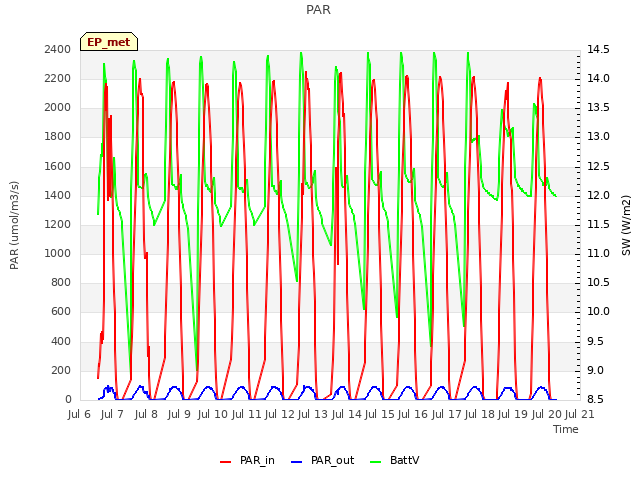Click the green BattV legend swatch
Screen dimensions: 640x480
(x=376, y=462)
